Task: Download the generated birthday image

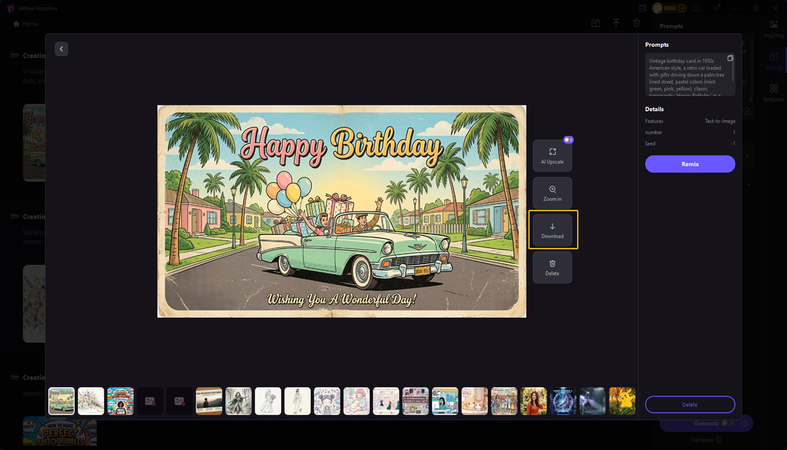Action: [552, 230]
